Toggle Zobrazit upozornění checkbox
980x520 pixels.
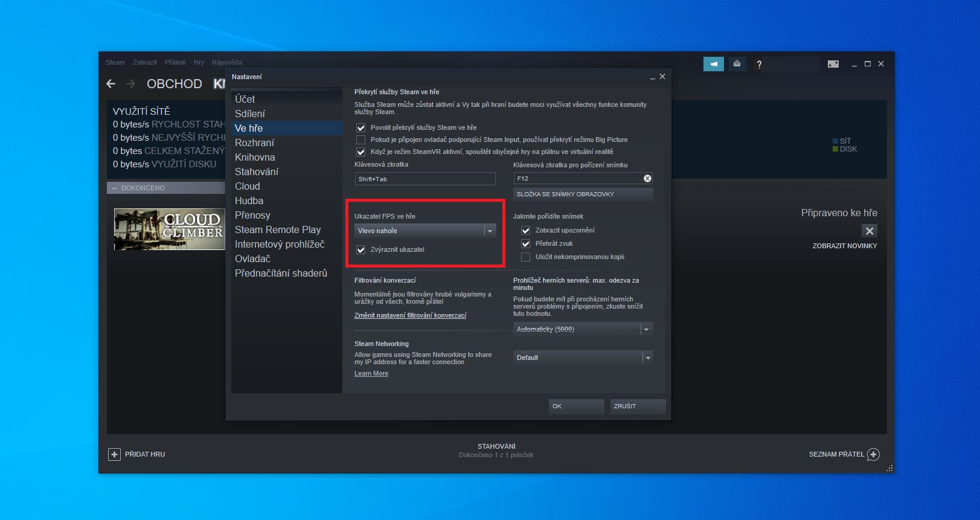point(525,230)
